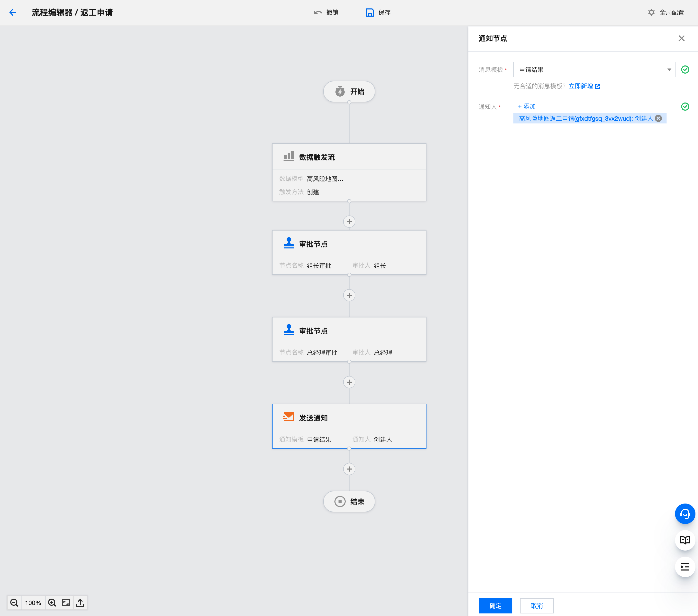Expand the 消息模板 dropdown
This screenshot has height=616, width=698.
click(669, 70)
